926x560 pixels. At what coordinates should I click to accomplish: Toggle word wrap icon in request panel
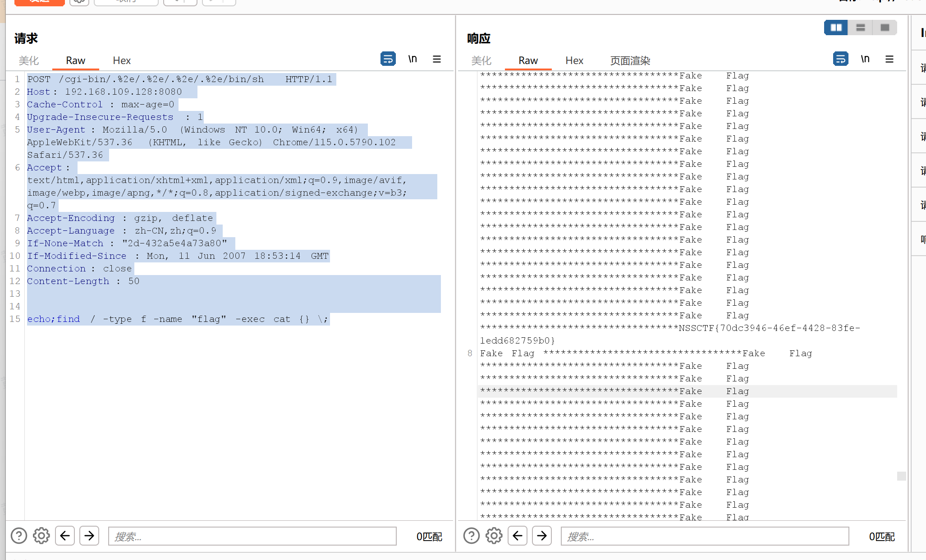click(x=388, y=59)
